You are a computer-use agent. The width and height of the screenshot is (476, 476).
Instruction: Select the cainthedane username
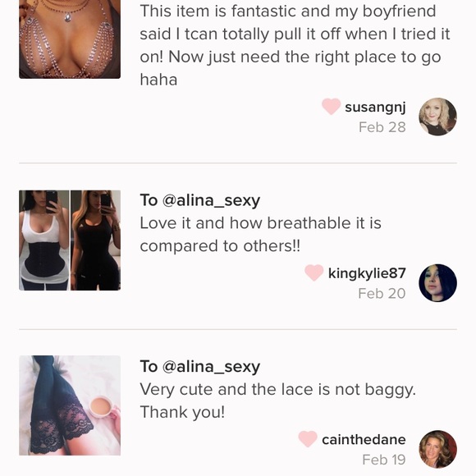click(364, 440)
